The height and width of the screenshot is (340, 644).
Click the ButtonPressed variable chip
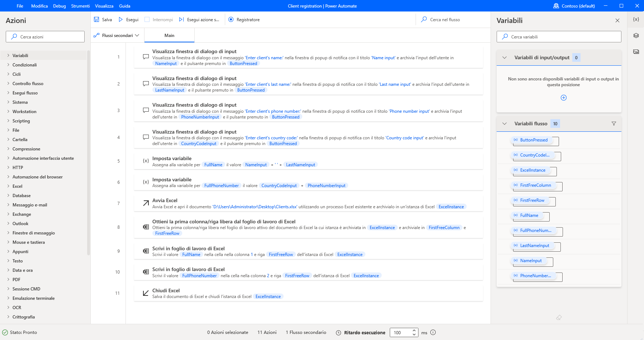[x=531, y=140]
